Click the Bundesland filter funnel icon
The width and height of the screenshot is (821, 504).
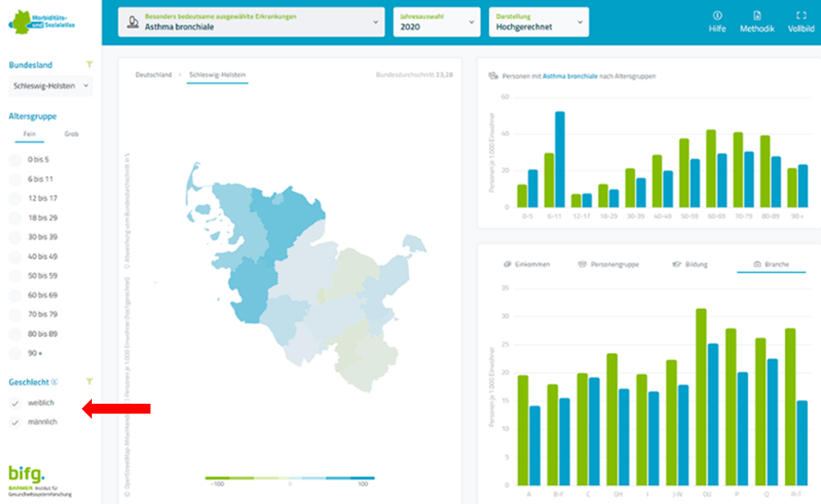(x=89, y=65)
